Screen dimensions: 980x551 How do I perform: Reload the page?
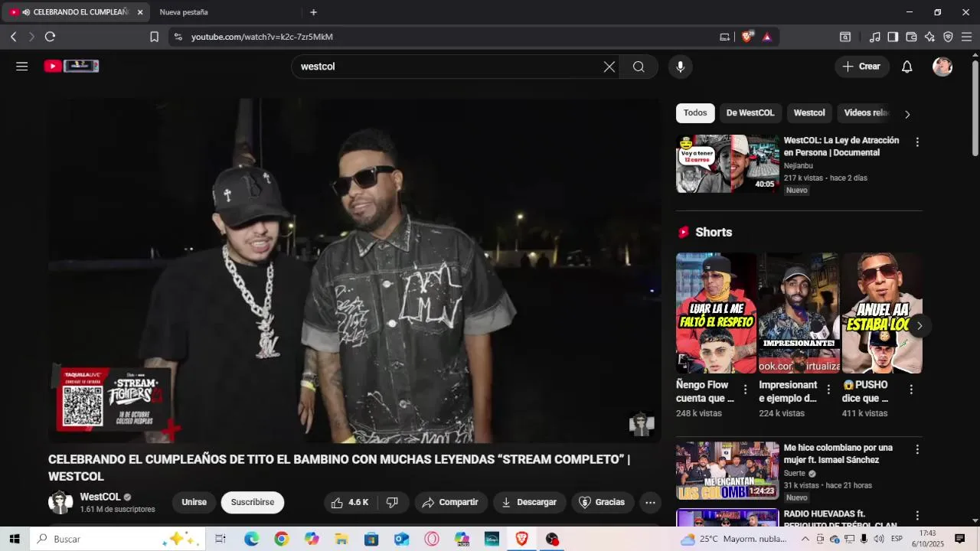(x=50, y=37)
